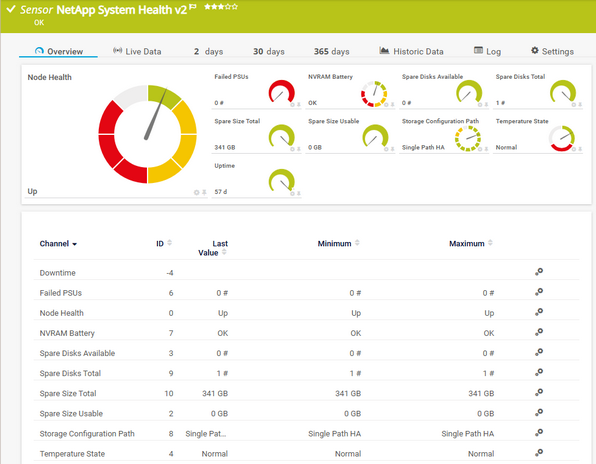Sort the table by ID column
Viewport: 596px width, 464px height.
point(164,243)
